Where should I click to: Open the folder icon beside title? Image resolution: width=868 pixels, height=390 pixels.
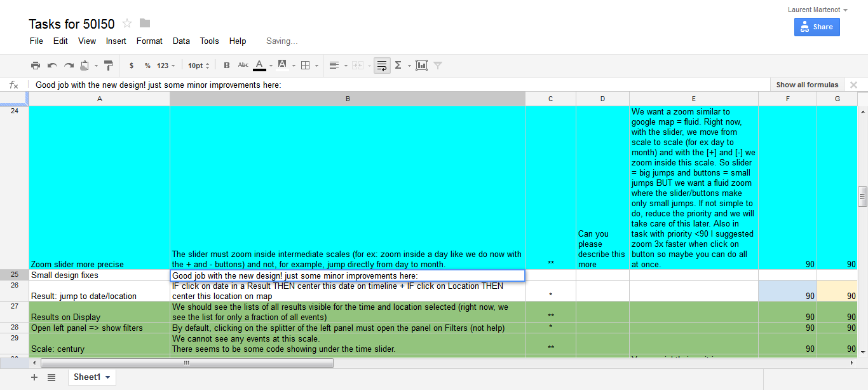[x=145, y=24]
